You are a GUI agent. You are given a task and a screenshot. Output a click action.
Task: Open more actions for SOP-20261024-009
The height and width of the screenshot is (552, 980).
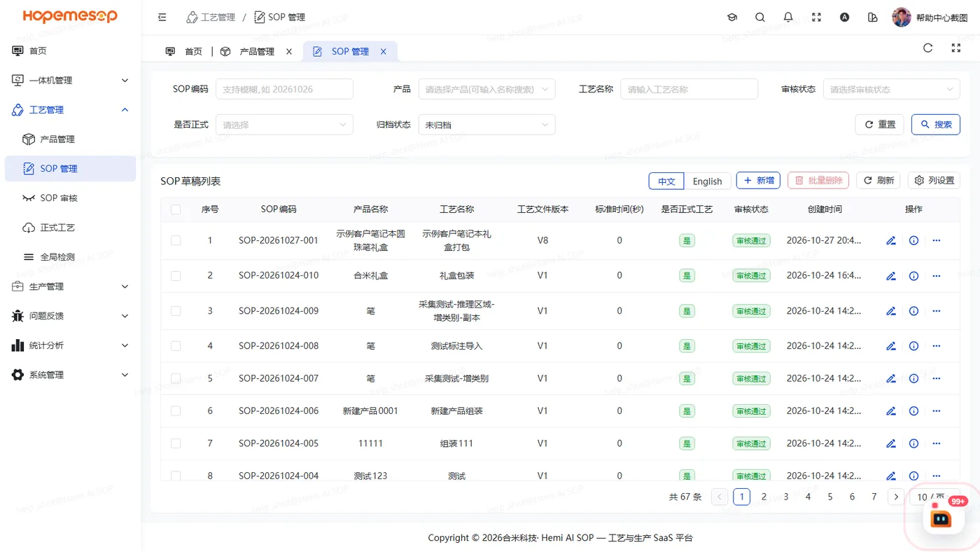click(937, 311)
